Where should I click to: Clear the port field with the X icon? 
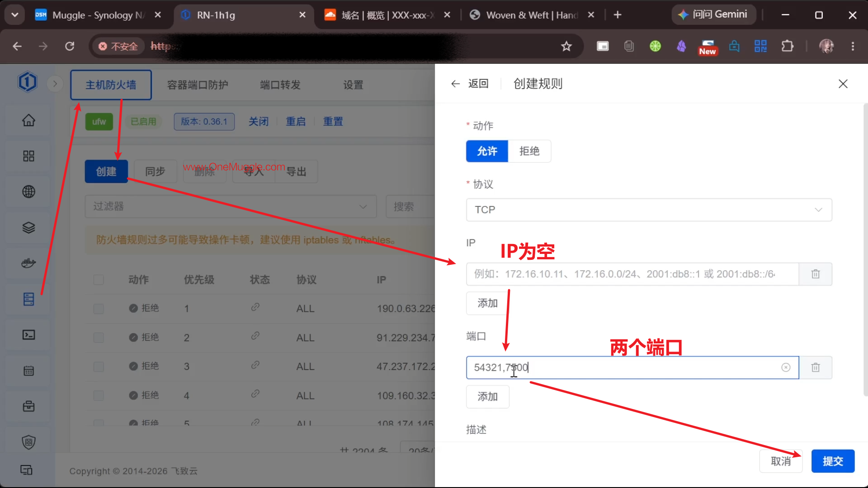coord(786,367)
